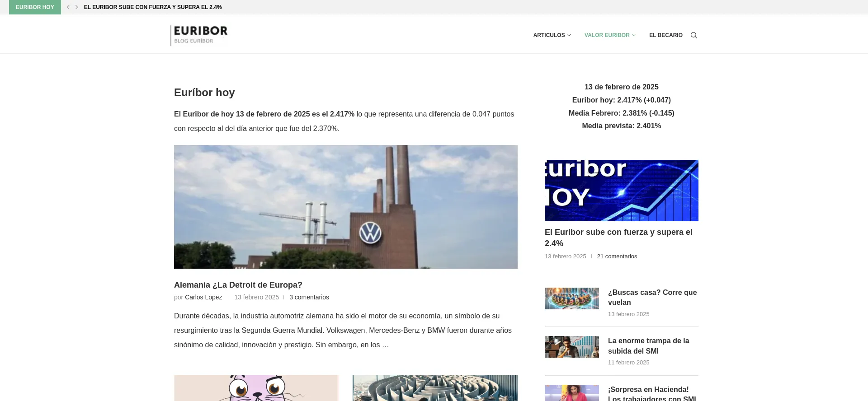Screen dimensions: 868x401
Task: Open the Euribor HOY sidebar banner image
Action: (x=622, y=191)
